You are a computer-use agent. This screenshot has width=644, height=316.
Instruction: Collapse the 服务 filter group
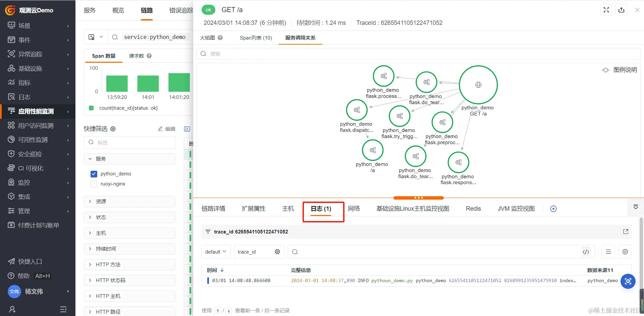[x=129, y=159]
